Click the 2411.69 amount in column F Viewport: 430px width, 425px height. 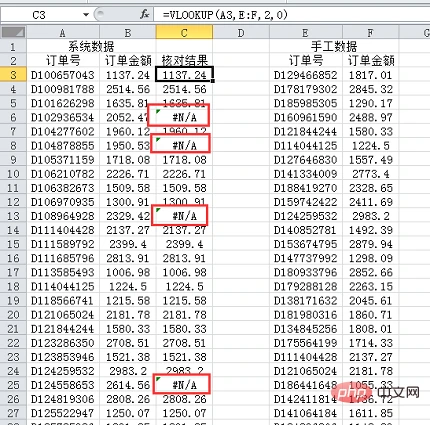click(370, 202)
